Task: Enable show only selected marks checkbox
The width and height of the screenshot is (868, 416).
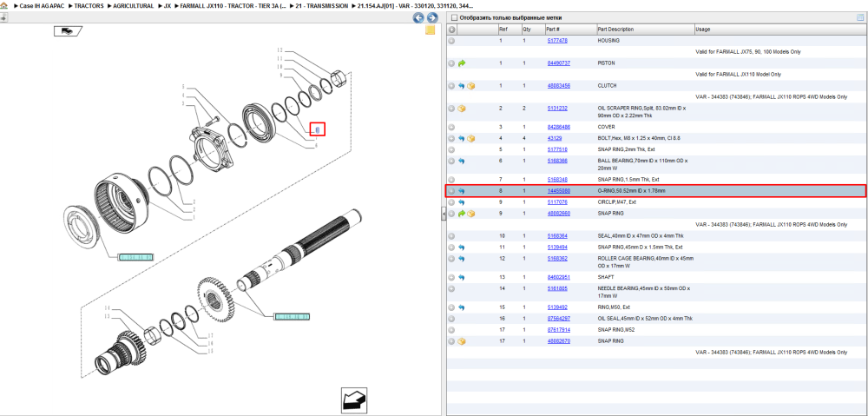Action: [x=455, y=17]
